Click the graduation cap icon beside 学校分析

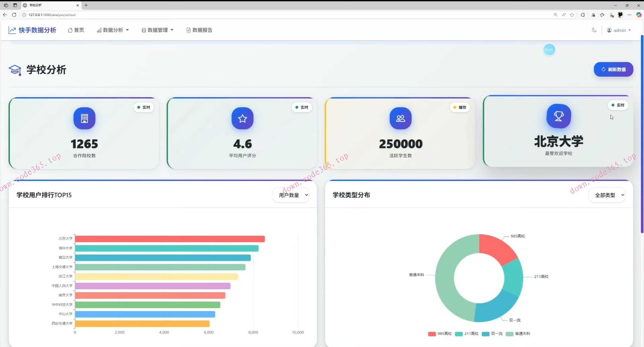click(x=15, y=70)
